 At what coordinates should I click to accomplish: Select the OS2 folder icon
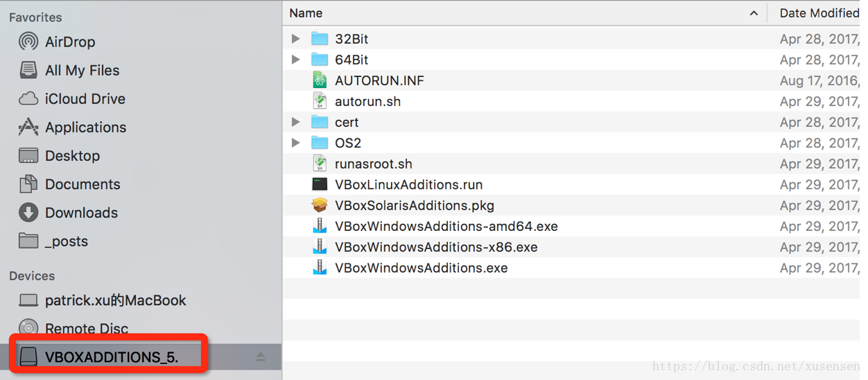[x=320, y=143]
